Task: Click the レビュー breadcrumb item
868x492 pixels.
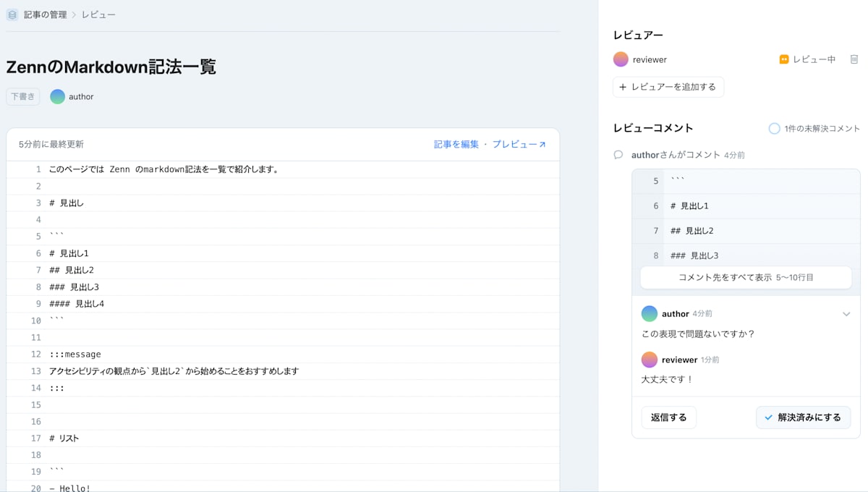Action: 98,14
